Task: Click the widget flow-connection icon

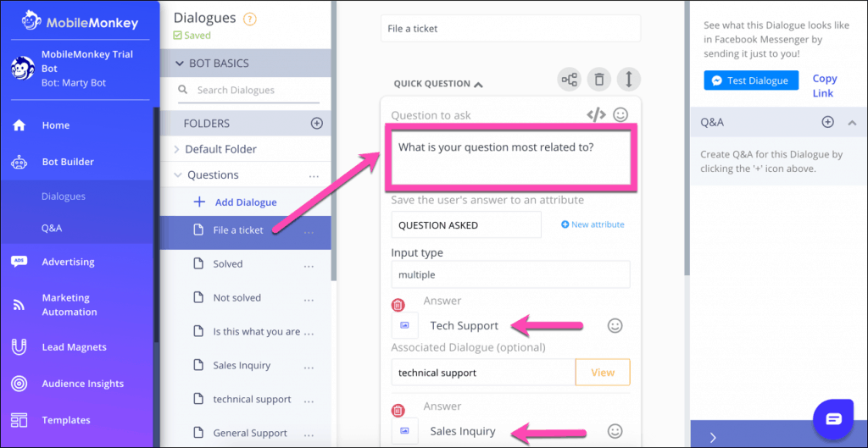Action: tap(569, 80)
